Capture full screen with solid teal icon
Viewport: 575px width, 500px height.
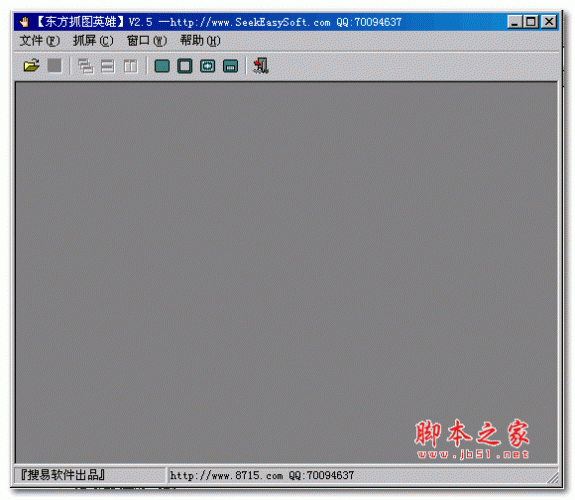(x=162, y=66)
